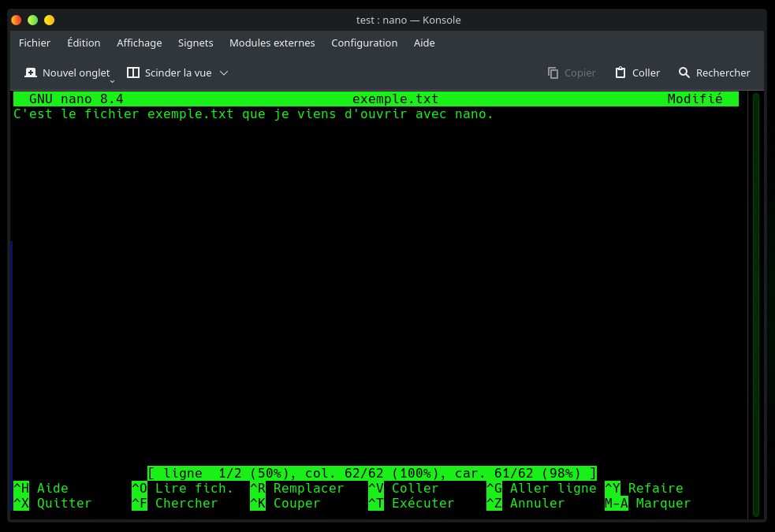Open the Fichier menu
This screenshot has height=532, width=775.
click(35, 43)
